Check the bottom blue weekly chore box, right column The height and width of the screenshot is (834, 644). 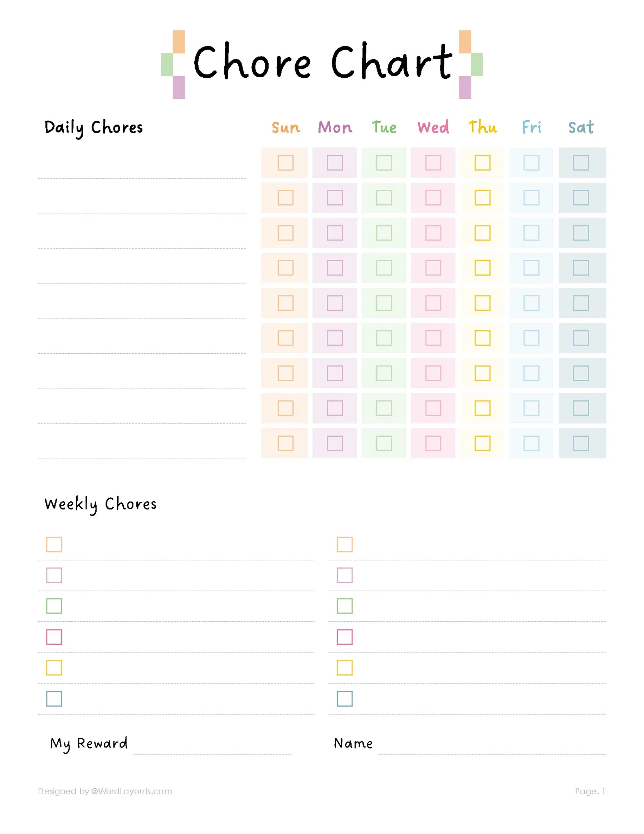pyautogui.click(x=344, y=699)
